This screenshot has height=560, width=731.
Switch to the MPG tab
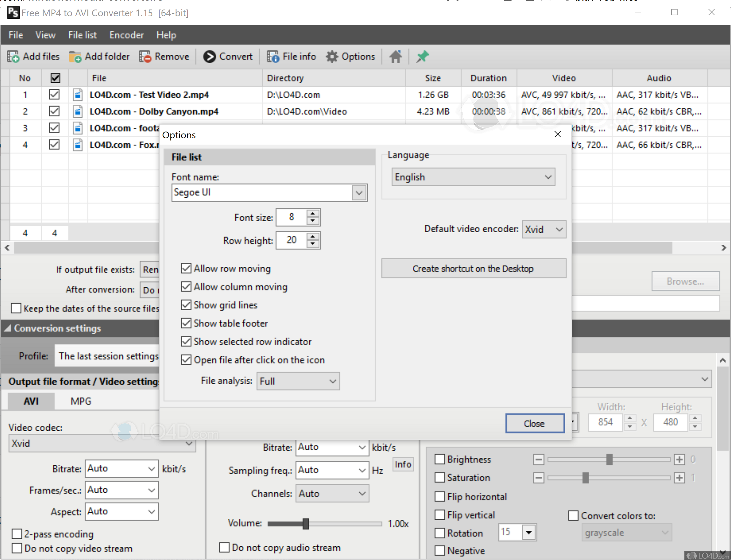tap(81, 401)
